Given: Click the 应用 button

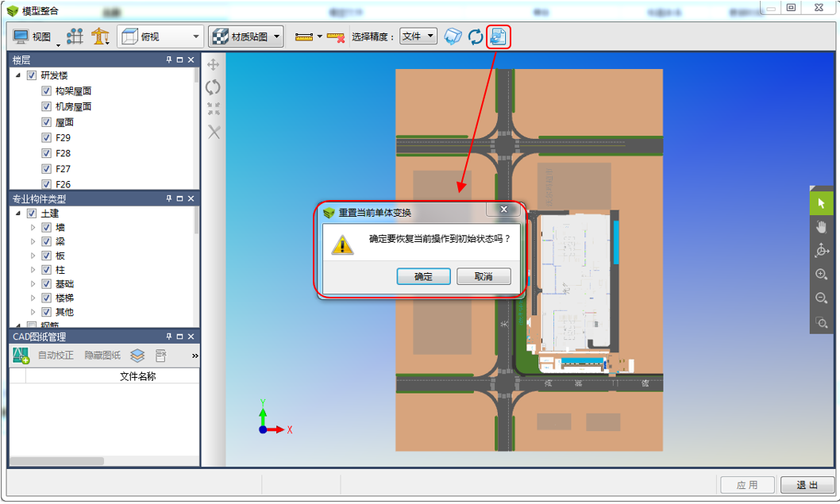Looking at the screenshot, I should [x=747, y=485].
